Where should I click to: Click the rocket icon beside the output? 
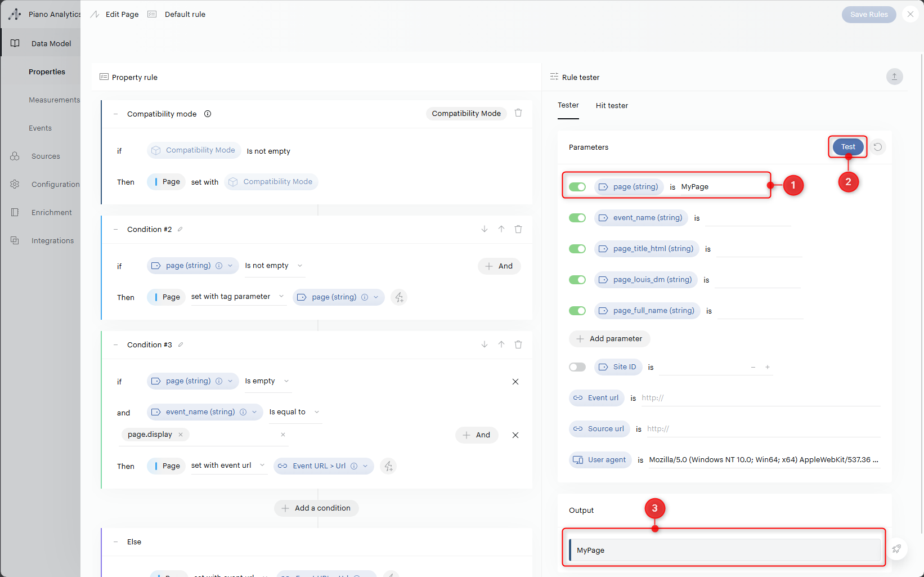pos(896,549)
